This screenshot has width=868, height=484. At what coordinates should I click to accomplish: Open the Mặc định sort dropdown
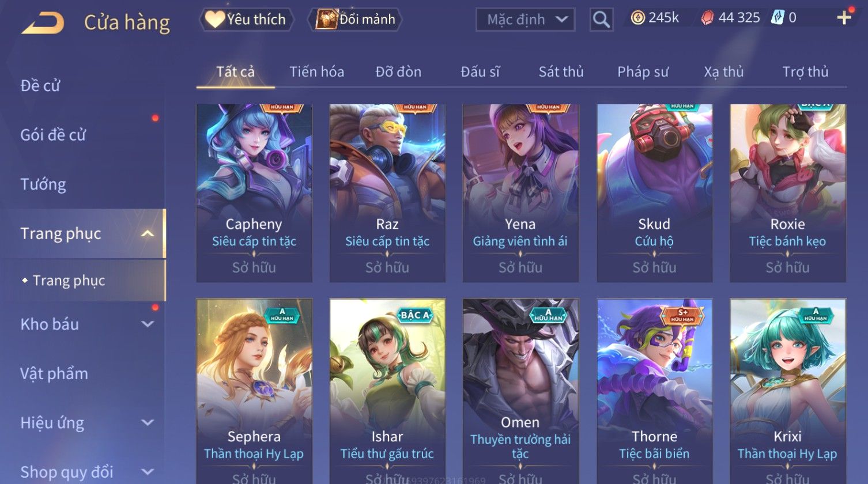(525, 20)
